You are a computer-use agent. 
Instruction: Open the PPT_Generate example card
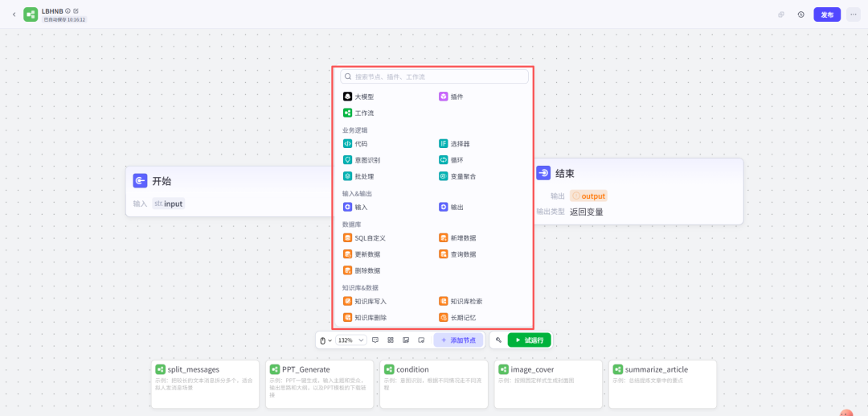point(319,383)
